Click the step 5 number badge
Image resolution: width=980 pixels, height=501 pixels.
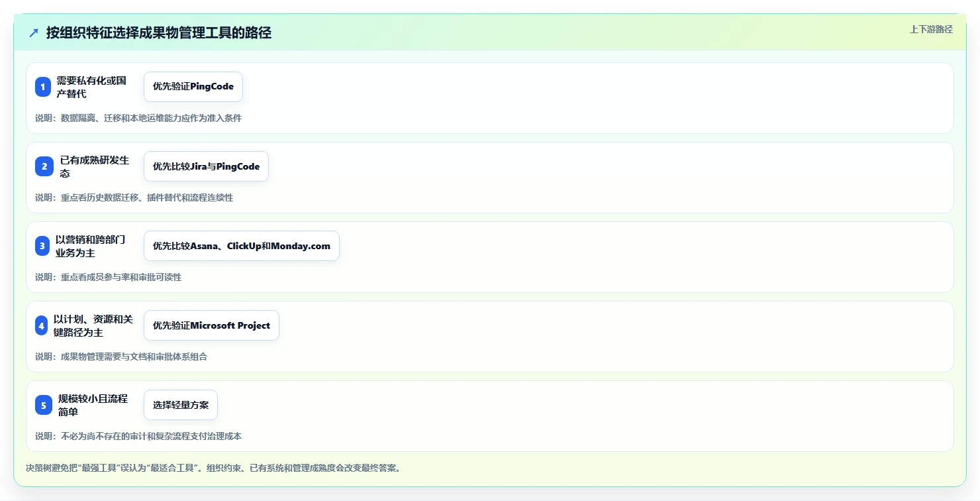tap(44, 405)
